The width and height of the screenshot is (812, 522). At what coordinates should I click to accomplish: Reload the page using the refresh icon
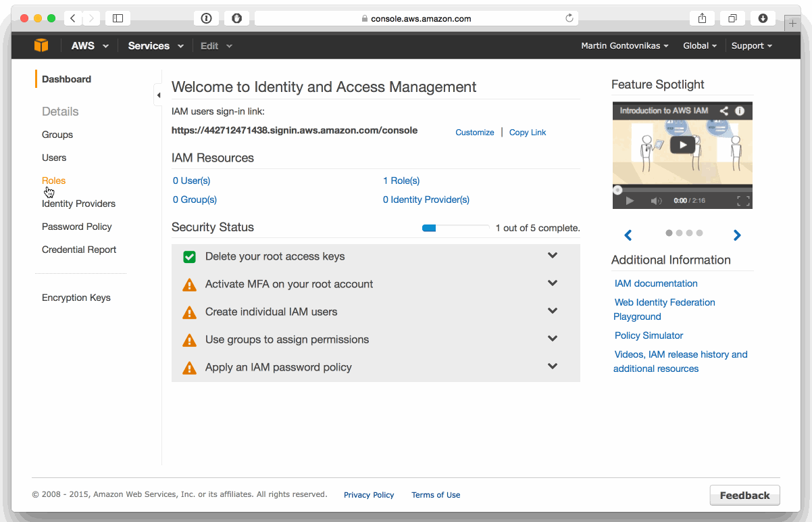click(x=569, y=18)
